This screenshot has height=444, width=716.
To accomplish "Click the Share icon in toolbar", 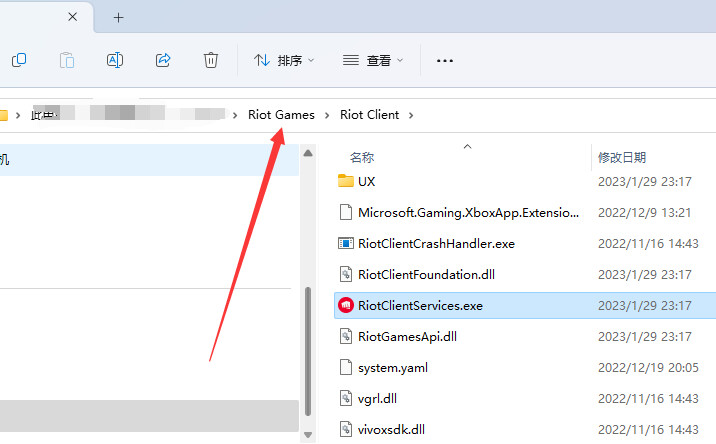I will point(163,60).
